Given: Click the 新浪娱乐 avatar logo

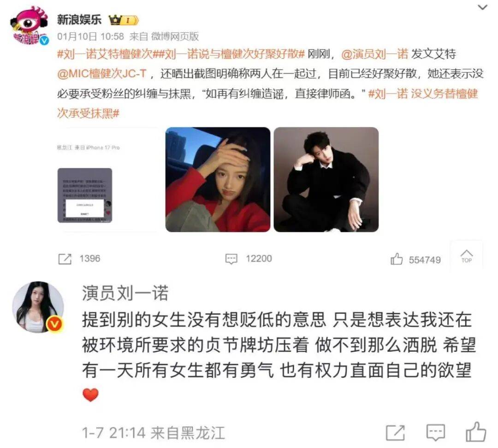Looking at the screenshot, I should 30,25.
